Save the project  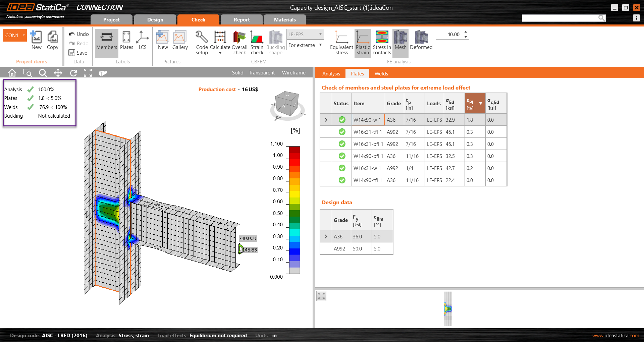point(78,53)
